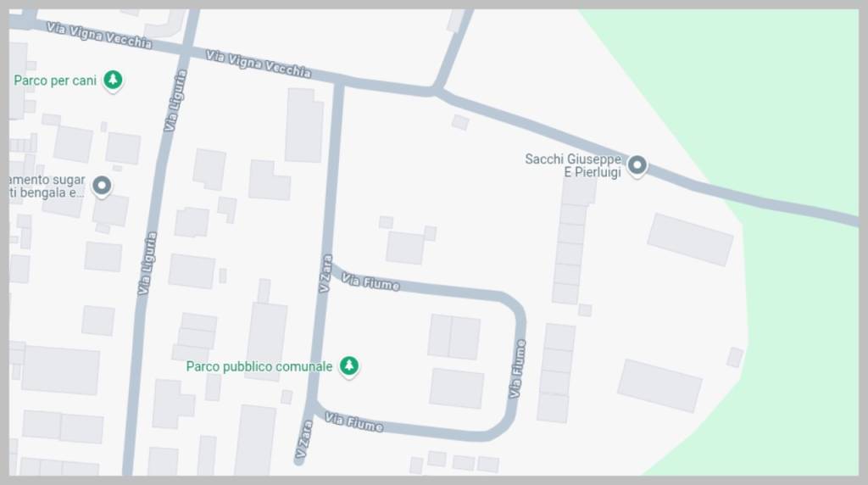Click the lower Via Liguria street label
Screen dimensions: 868x485
tap(147, 264)
